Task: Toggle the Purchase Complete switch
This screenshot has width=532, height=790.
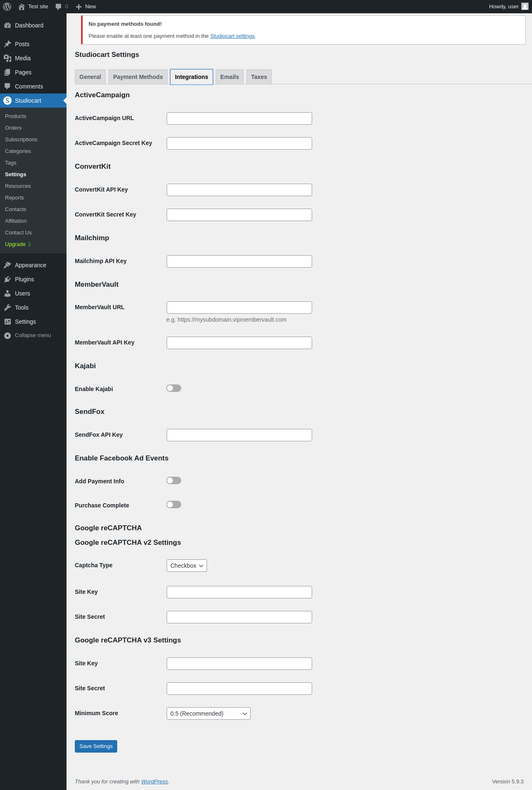Action: [174, 505]
